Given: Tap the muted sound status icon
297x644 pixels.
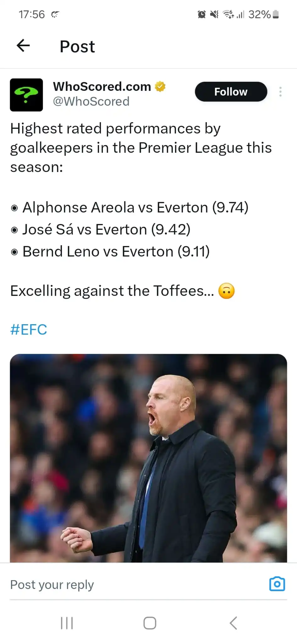Looking at the screenshot, I should pos(214,14).
